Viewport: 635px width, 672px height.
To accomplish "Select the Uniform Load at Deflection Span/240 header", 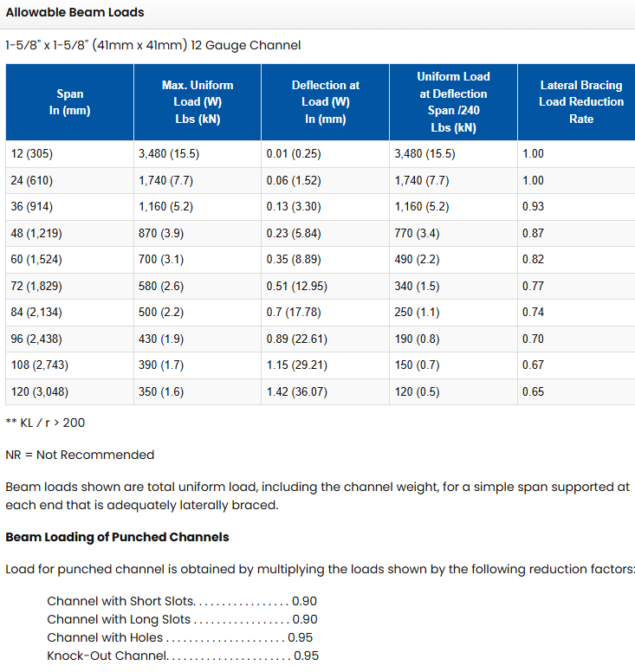I will [453, 102].
